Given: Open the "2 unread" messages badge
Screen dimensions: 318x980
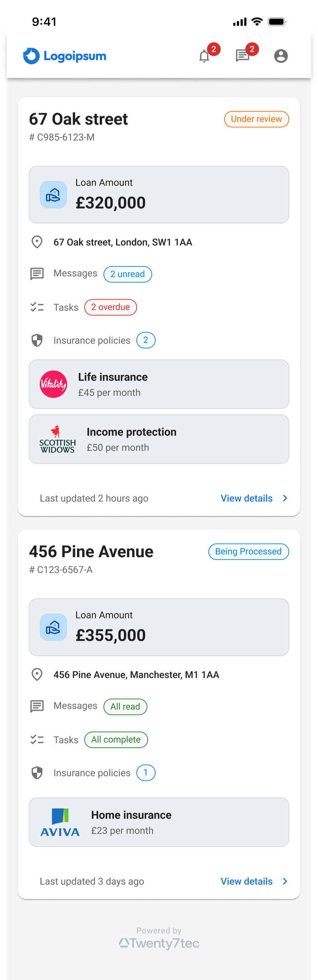Looking at the screenshot, I should [x=127, y=274].
